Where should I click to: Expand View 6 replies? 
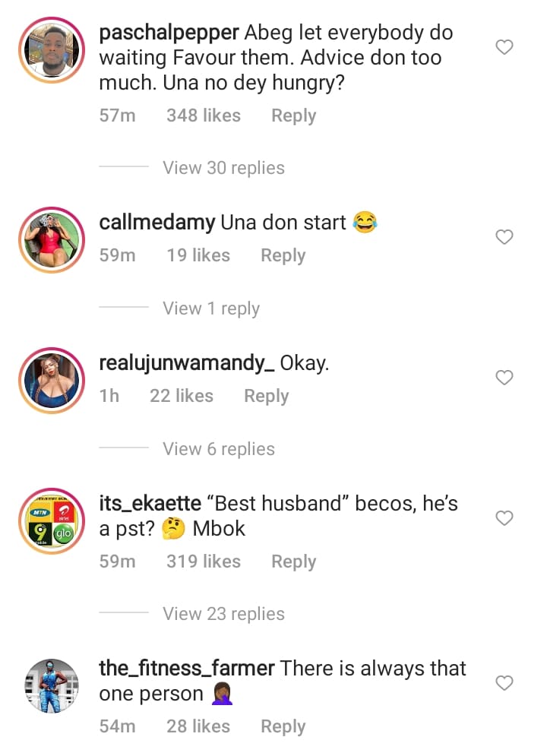pyautogui.click(x=218, y=449)
